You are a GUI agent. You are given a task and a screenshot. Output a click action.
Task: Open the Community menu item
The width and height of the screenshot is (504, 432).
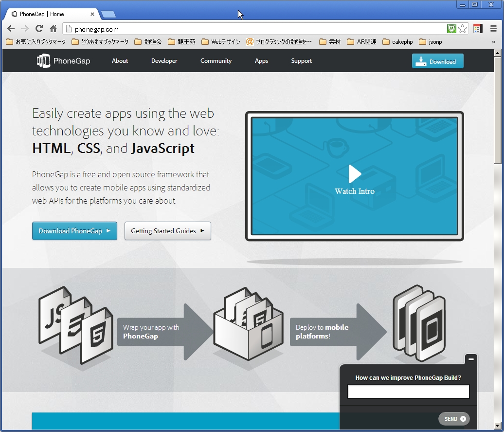216,61
